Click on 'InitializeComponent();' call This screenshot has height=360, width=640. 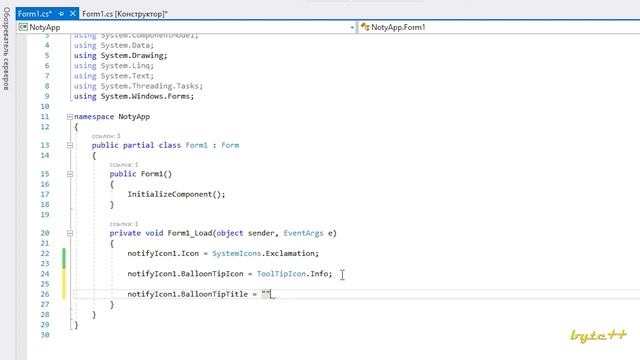(x=176, y=194)
